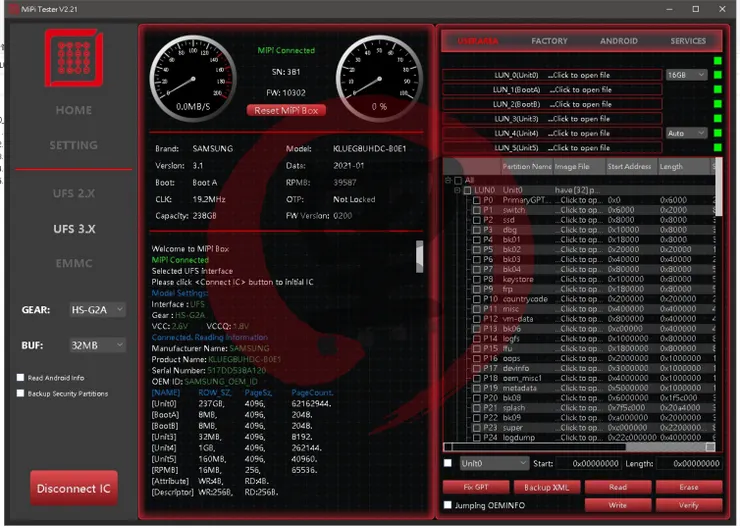
Task: Click the progress gauge showing 0 %
Action: tap(379, 78)
